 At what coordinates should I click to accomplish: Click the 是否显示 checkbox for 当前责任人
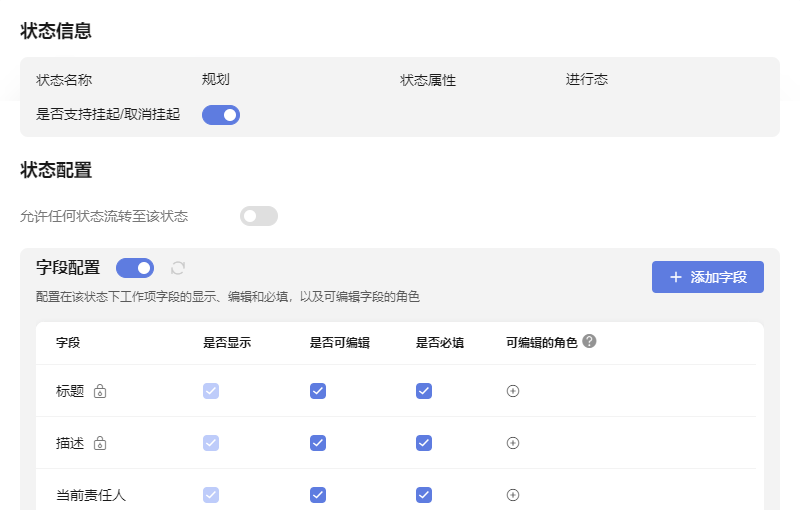click(211, 494)
